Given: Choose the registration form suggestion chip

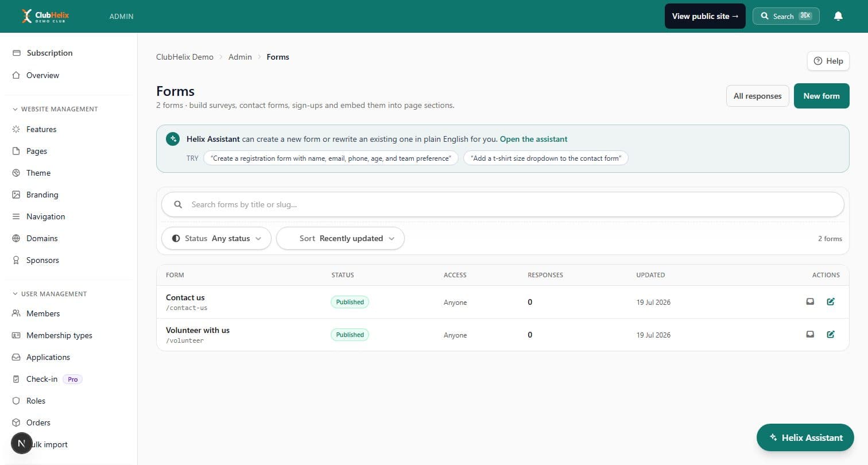Looking at the screenshot, I should tap(331, 158).
